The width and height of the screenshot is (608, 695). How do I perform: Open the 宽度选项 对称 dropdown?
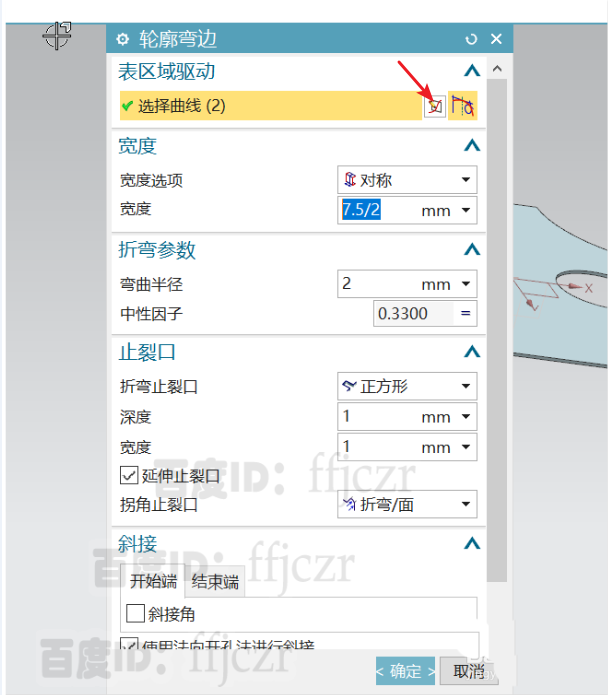coord(407,180)
